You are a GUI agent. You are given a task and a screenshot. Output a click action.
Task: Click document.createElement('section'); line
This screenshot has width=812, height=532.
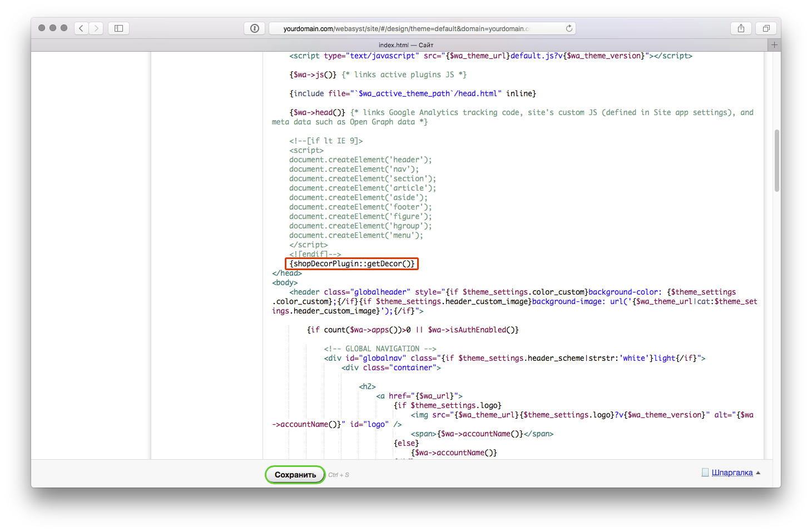[x=363, y=178]
